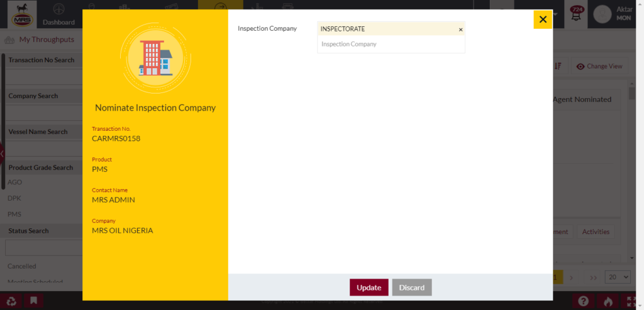Click the bookmark icon in footer
This screenshot has width=644, height=310.
[x=34, y=301]
